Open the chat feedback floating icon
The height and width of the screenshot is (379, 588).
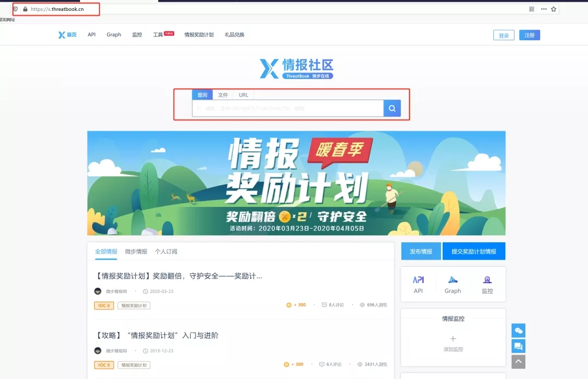[518, 346]
